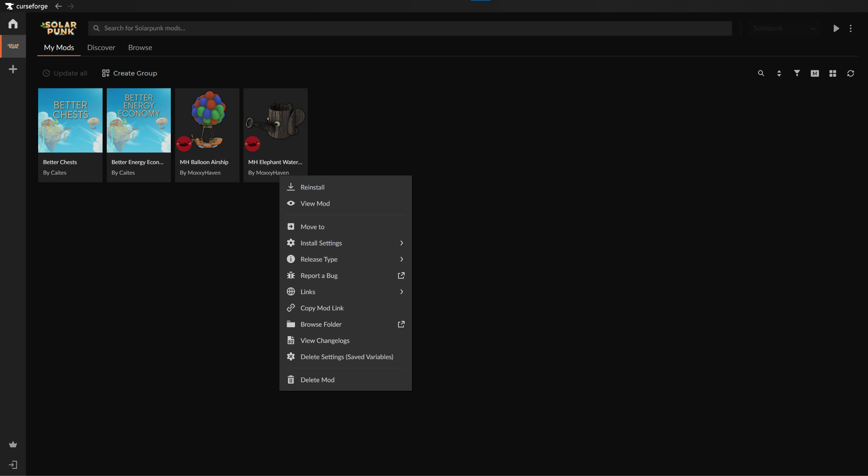Open the three-dot more options menu
The height and width of the screenshot is (476, 868).
tap(851, 28)
